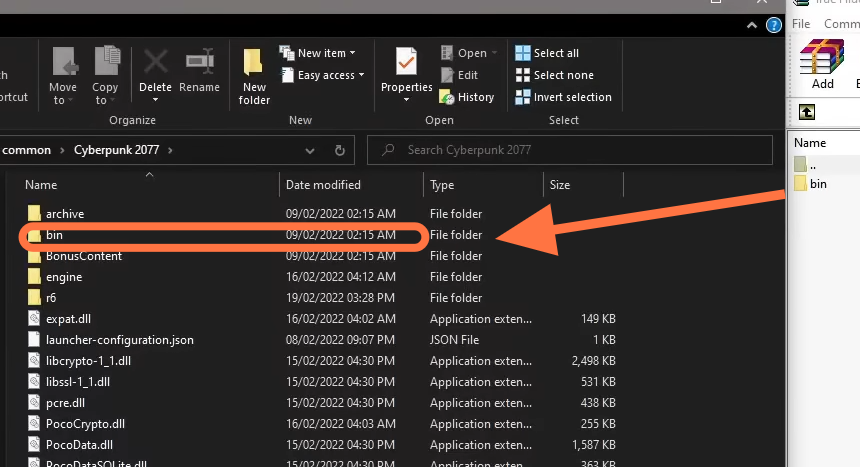Click the Name column header in WinRAR
Viewport: 860px width, 467px height.
810,143
